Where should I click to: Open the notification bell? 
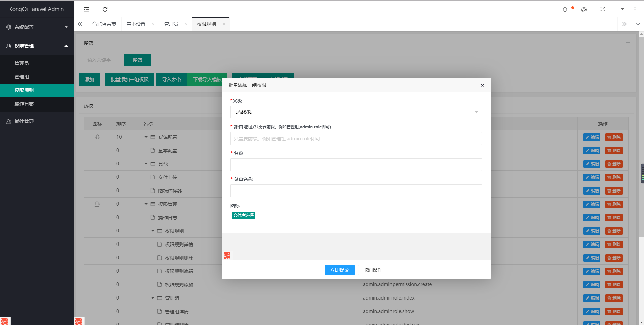pyautogui.click(x=565, y=9)
